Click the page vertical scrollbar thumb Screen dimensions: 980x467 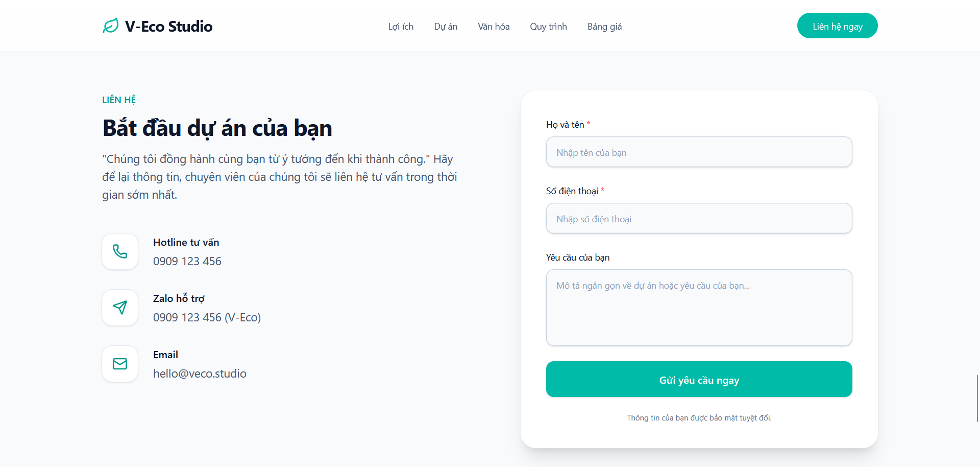tap(977, 399)
